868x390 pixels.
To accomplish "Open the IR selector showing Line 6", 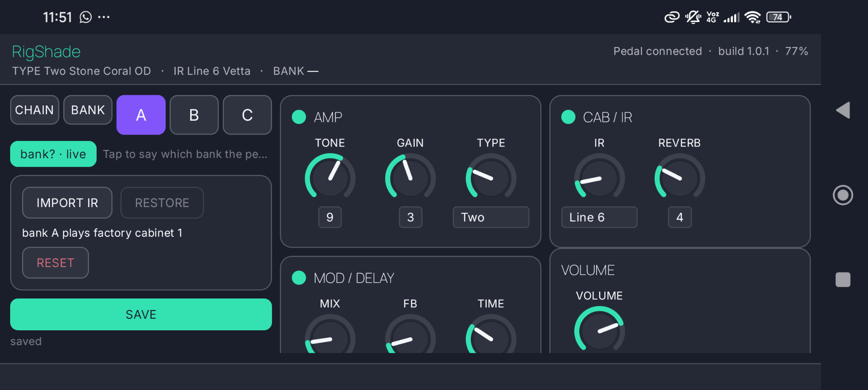I will [x=599, y=217].
